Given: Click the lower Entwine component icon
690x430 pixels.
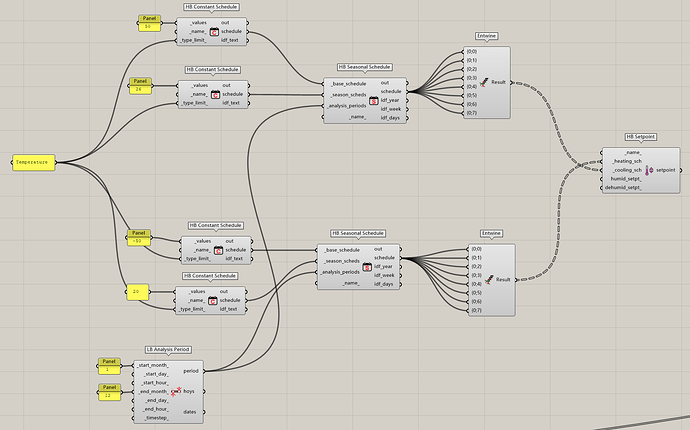Looking at the screenshot, I should pos(489,279).
